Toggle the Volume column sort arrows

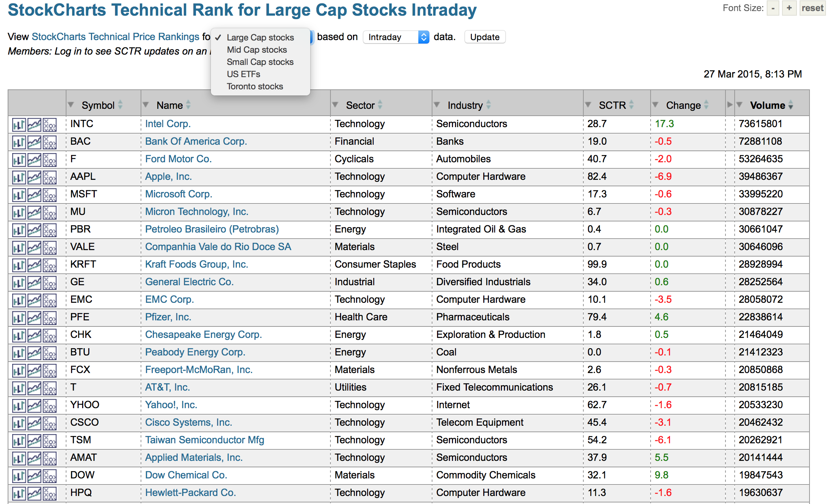click(x=790, y=105)
